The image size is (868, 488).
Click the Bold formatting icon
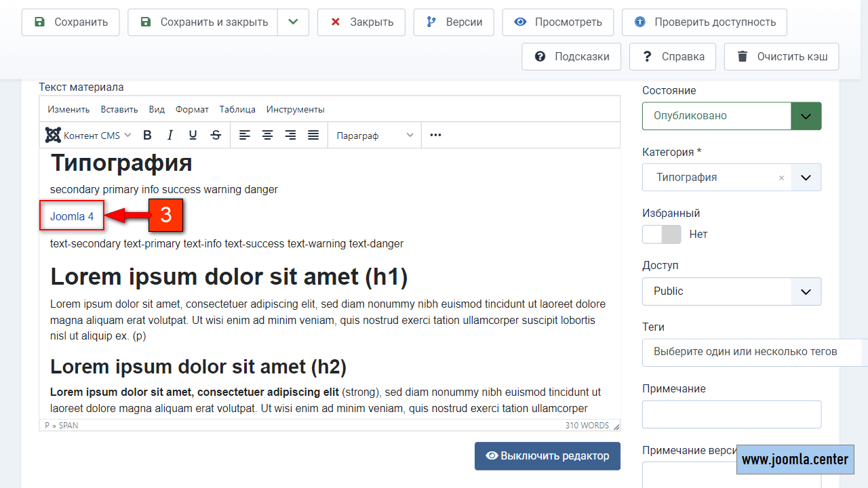147,136
